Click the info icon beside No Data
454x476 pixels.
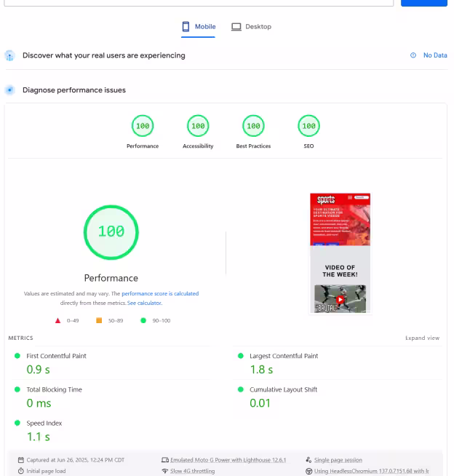(x=413, y=55)
